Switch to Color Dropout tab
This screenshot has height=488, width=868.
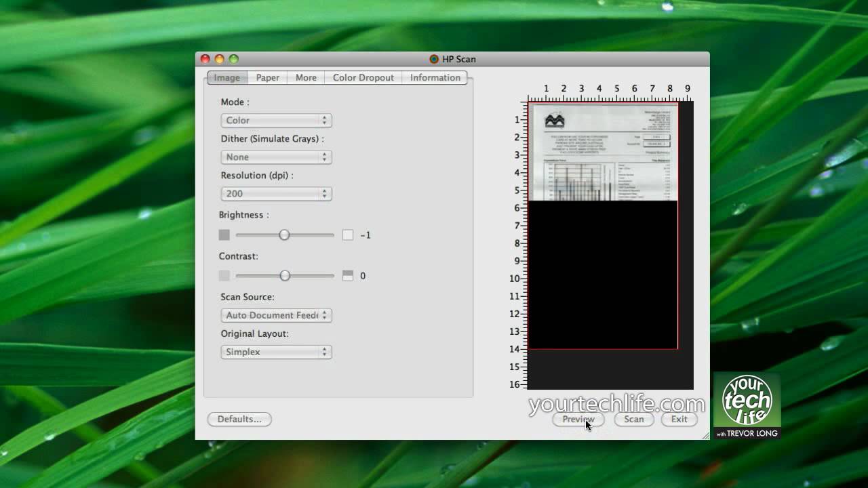click(x=363, y=77)
